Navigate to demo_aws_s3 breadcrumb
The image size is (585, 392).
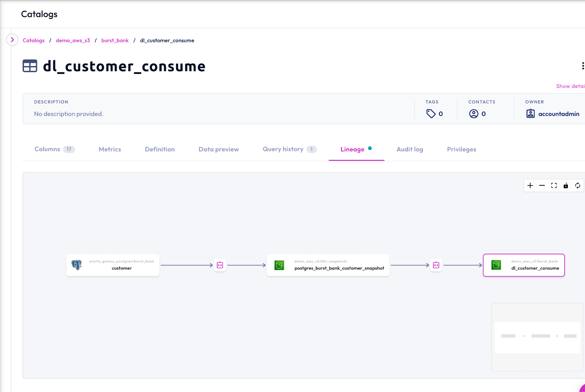tap(73, 41)
